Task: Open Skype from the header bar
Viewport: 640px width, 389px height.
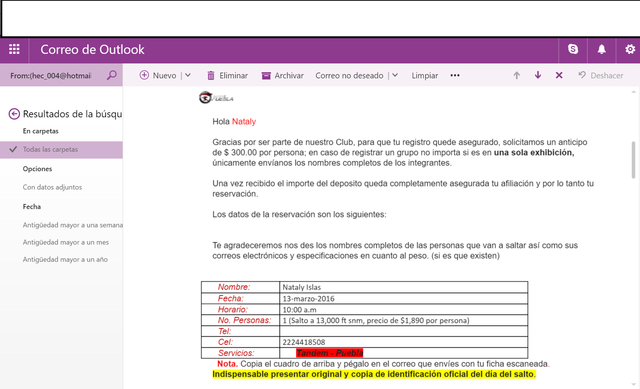Action: [573, 49]
